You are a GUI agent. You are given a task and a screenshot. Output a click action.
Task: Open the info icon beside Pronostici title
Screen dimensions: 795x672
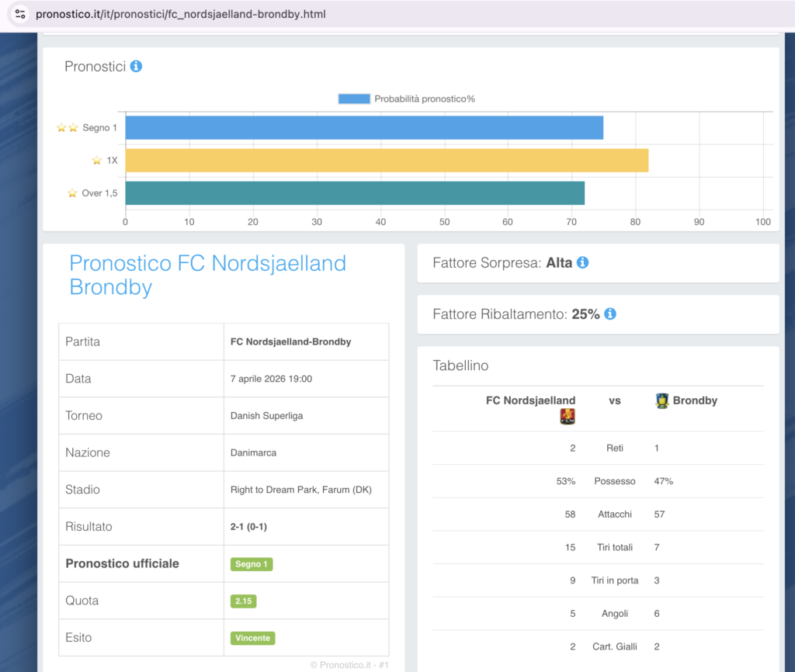pyautogui.click(x=136, y=67)
